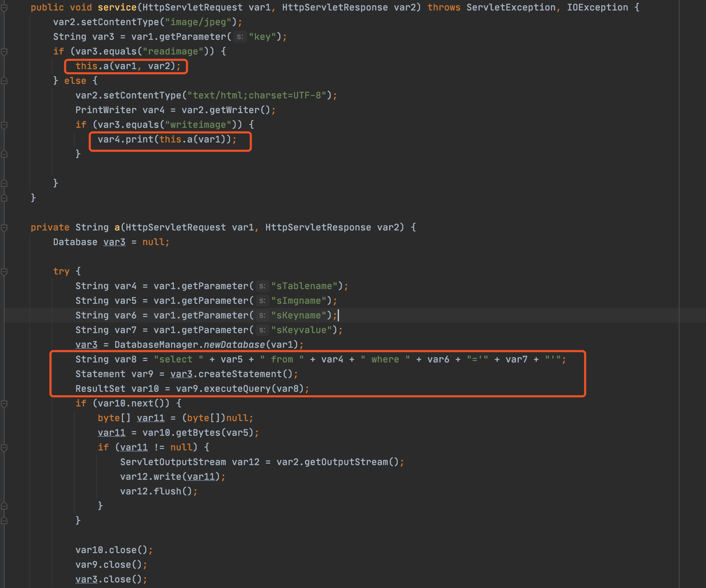Click the underlined var3 field reference
The height and width of the screenshot is (588, 706).
[x=114, y=242]
